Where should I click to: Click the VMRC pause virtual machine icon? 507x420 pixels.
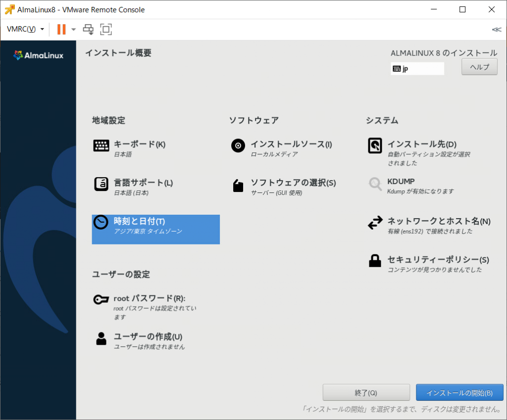point(61,29)
